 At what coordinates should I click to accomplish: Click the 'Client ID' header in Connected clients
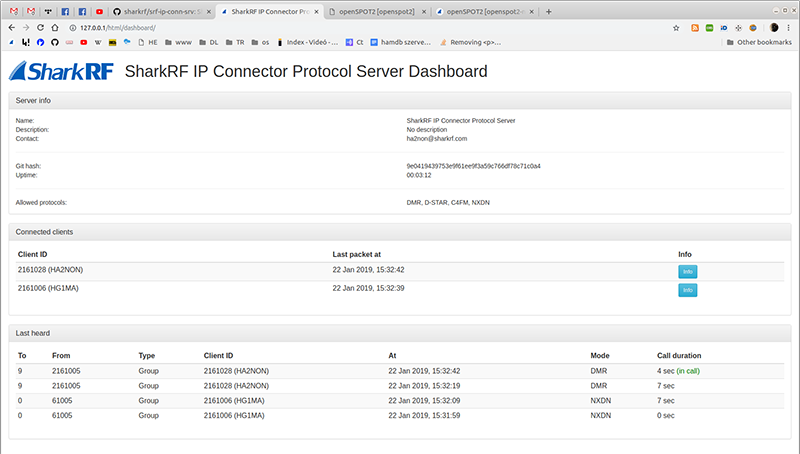click(x=33, y=254)
